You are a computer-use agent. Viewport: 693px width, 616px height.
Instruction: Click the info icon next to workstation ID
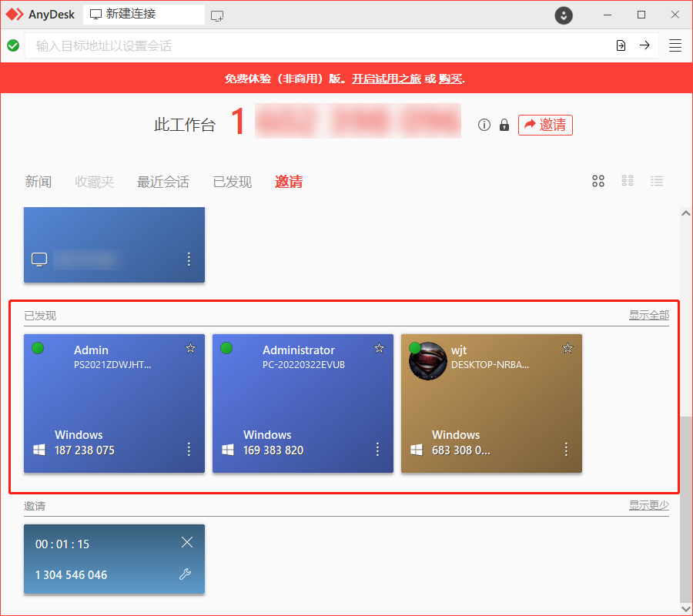click(484, 125)
